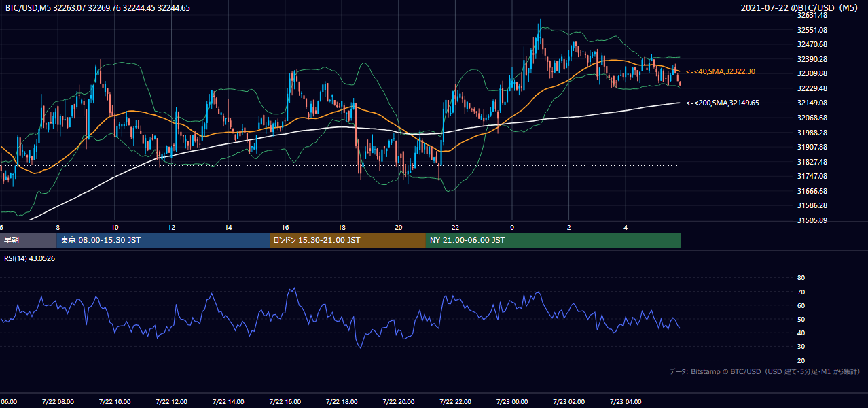868x408 pixels.
Task: Click hour label 14 under the price chart
Action: (229, 227)
